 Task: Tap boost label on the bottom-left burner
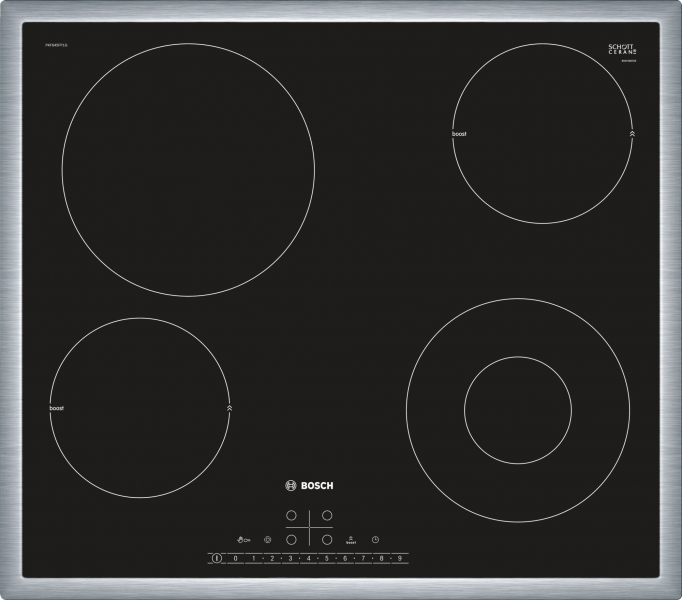click(x=55, y=408)
